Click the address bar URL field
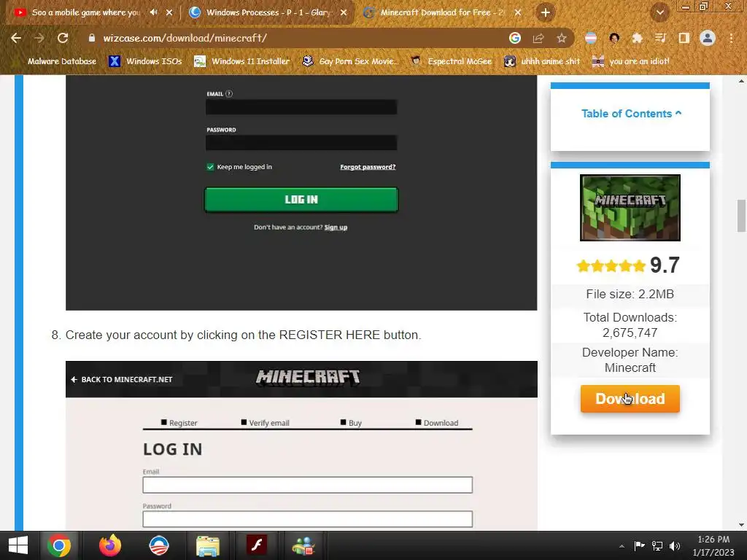747x560 pixels. point(295,38)
